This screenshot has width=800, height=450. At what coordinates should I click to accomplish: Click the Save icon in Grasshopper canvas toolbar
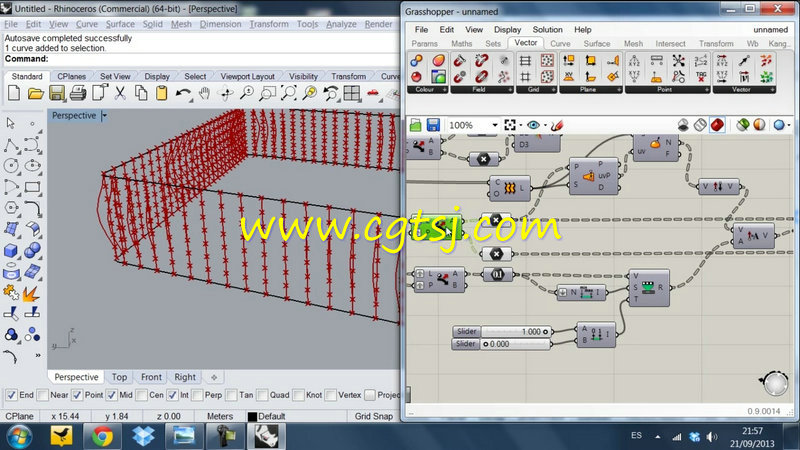pos(433,125)
